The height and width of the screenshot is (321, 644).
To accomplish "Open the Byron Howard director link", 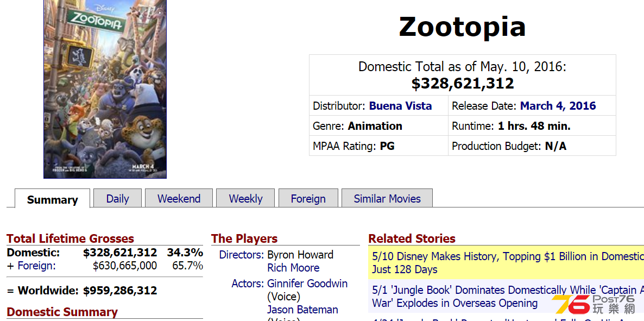I will pyautogui.click(x=300, y=255).
